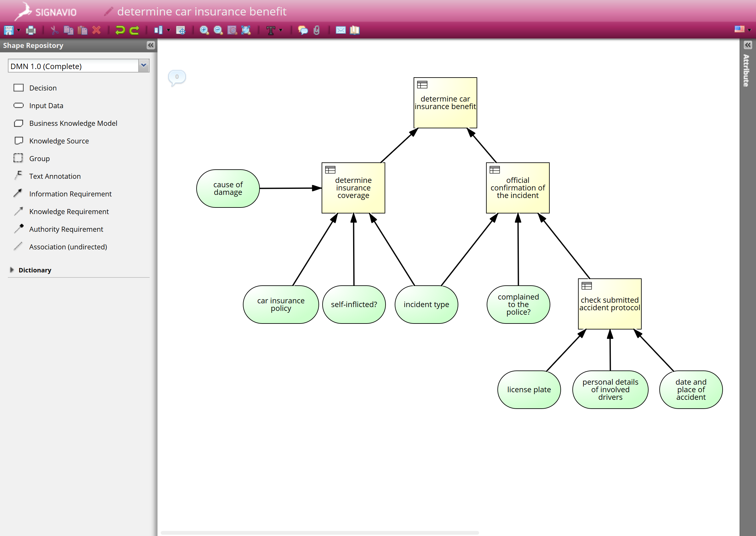Click the pencil icon to rename diagram
Viewport: 756px width, 536px height.
[109, 11]
